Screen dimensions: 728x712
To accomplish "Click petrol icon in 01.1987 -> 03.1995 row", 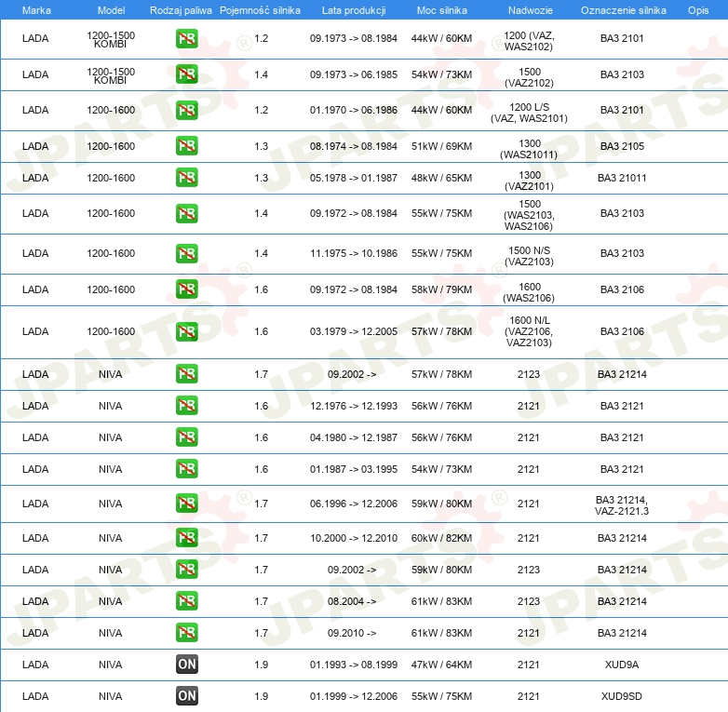I will (x=186, y=468).
